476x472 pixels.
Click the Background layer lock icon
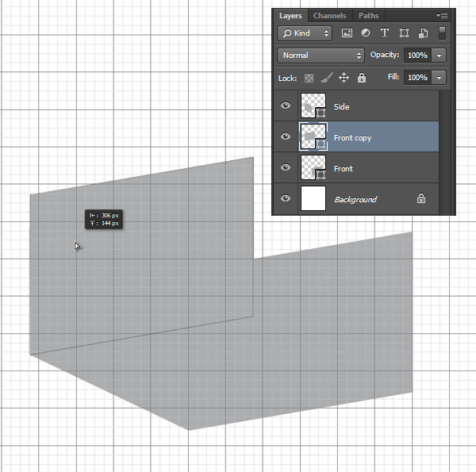click(x=421, y=198)
